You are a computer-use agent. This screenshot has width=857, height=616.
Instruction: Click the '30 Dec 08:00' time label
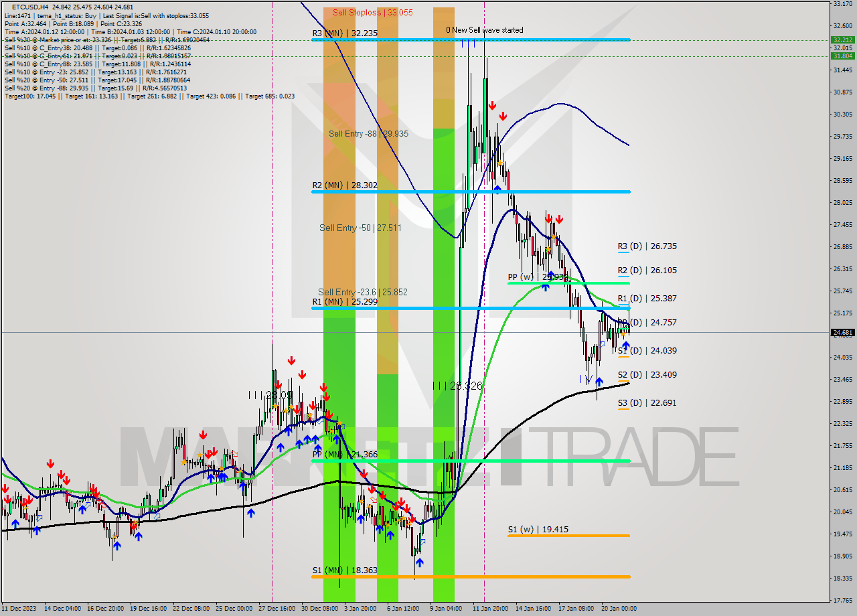[319, 609]
